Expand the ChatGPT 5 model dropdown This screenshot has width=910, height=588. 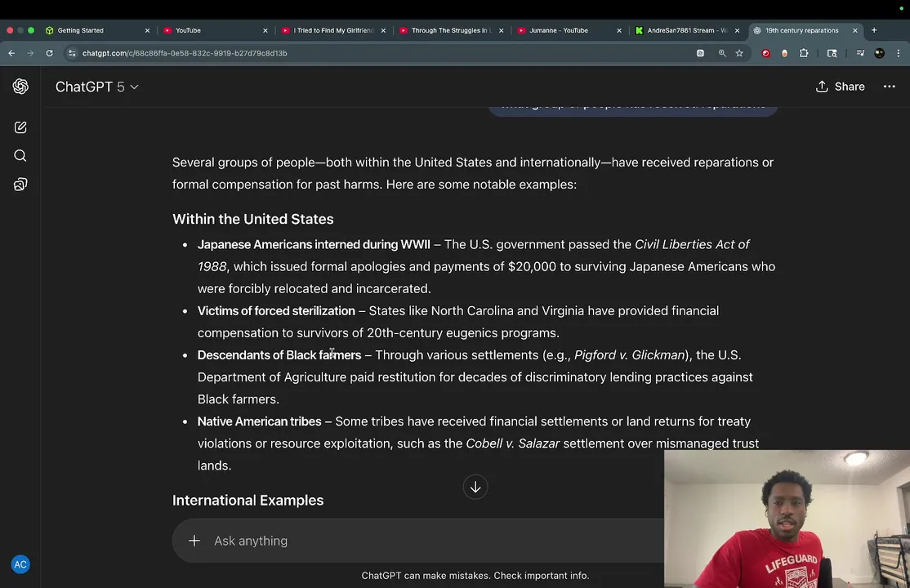point(97,87)
